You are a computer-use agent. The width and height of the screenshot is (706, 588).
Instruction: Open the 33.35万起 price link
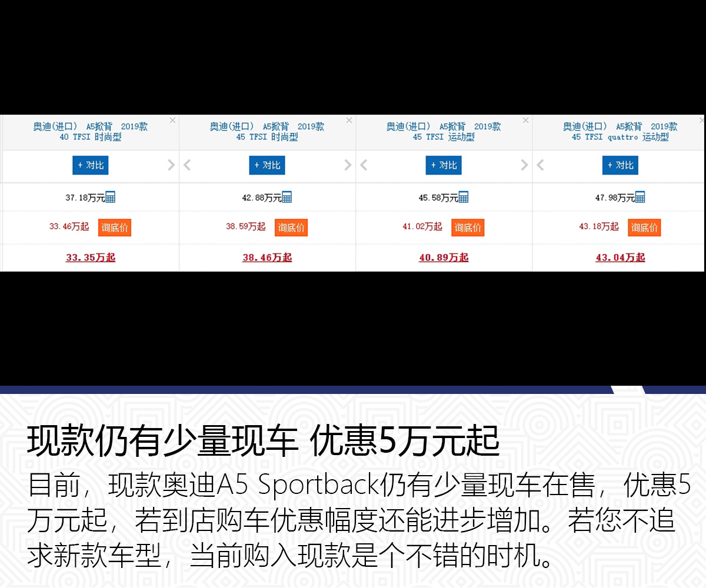point(91,258)
